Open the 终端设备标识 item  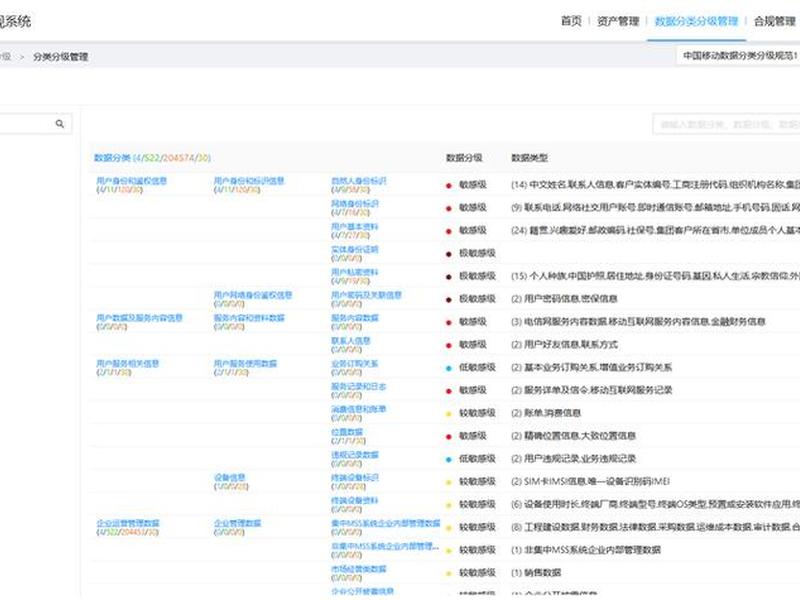click(x=355, y=478)
